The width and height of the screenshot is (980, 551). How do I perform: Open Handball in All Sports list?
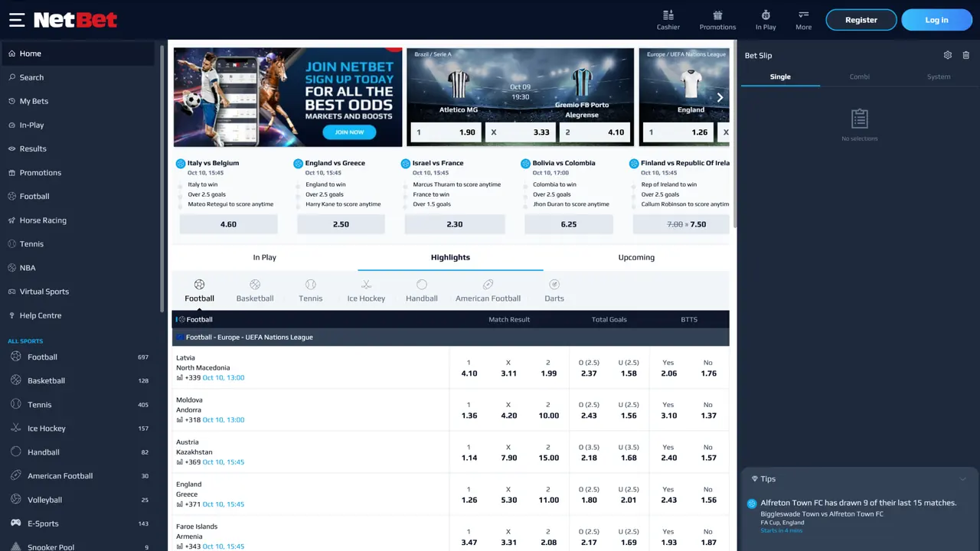80,452
